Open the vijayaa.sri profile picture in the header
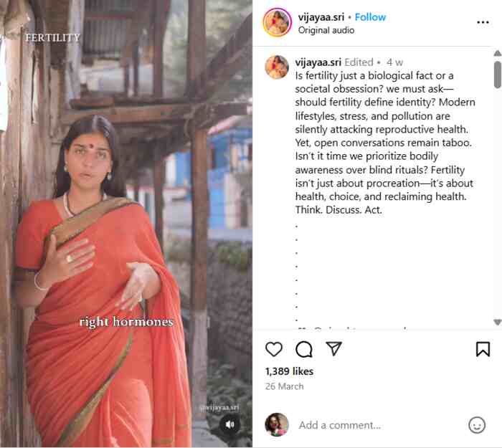 277,23
